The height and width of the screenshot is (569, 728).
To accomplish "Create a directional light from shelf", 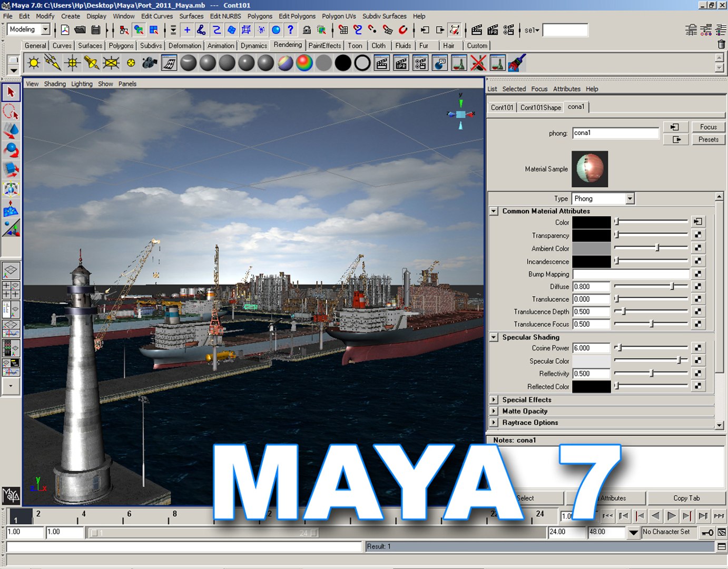I will coord(53,63).
